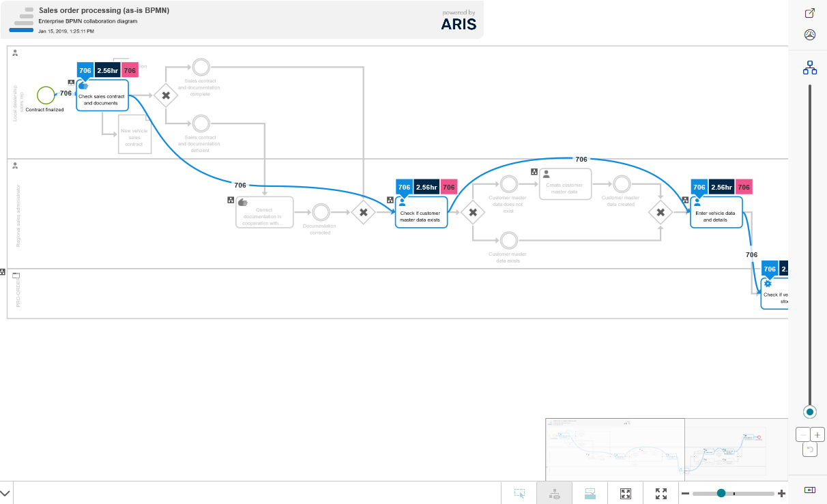Image resolution: width=827 pixels, height=504 pixels.
Task: Click the pink 706 badge on 'Check sales contract'
Action: [x=130, y=70]
